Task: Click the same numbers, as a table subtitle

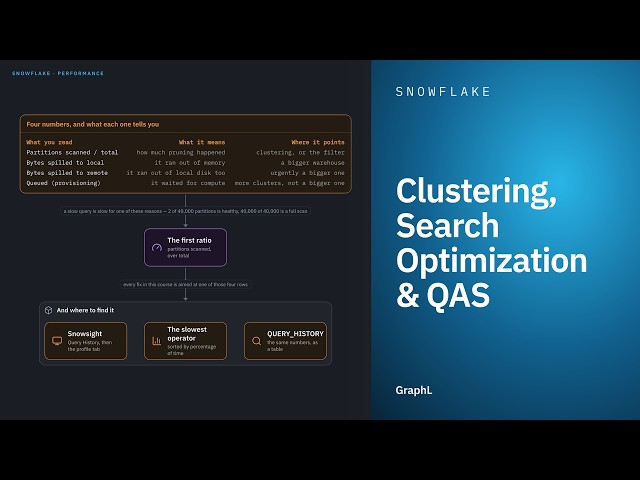Action: [293, 346]
